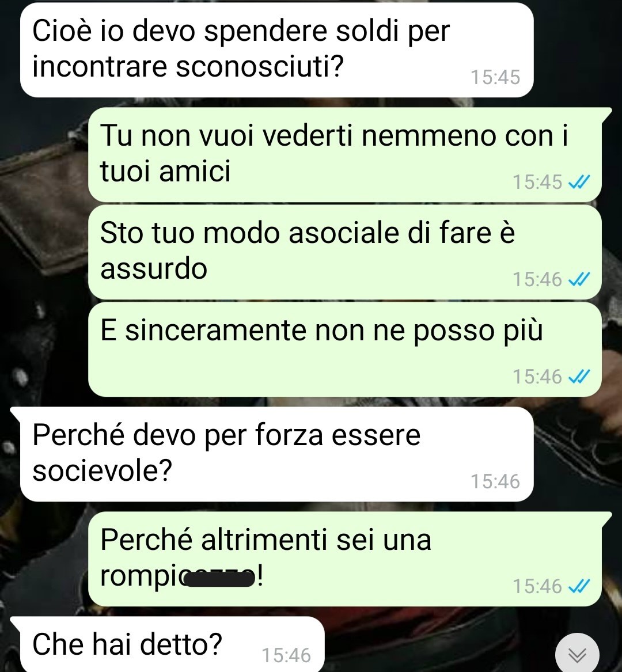Tap read receipt ticks on 'tuoi amici' message
622x672 pixels.
[579, 182]
